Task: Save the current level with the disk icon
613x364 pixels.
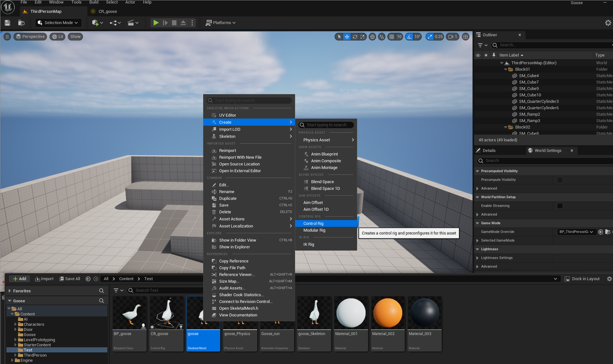Action: click(x=7, y=23)
